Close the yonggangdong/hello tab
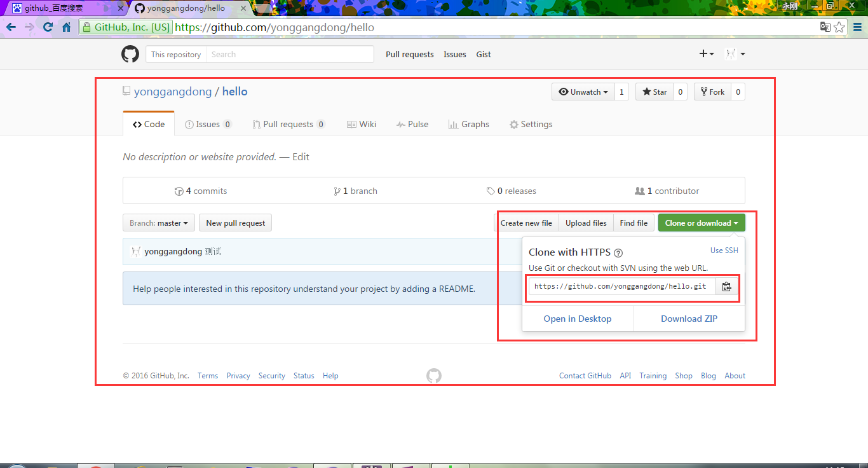Screen dimensions: 868x468 tap(244, 8)
